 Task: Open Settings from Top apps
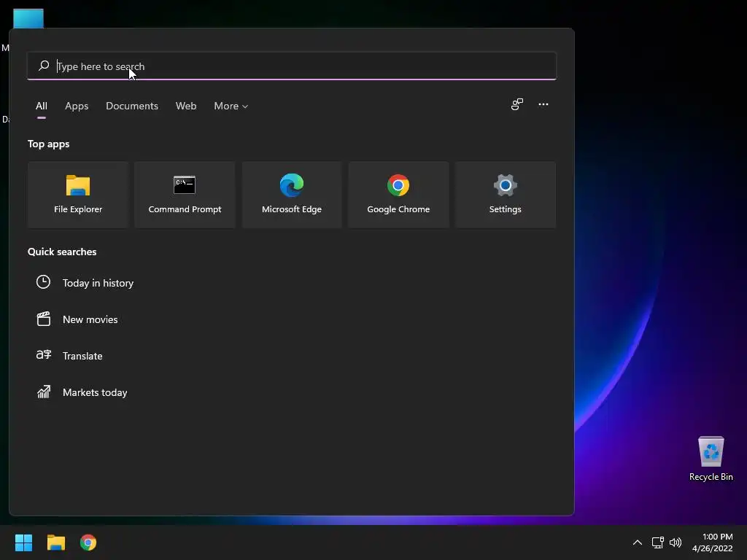tap(505, 195)
